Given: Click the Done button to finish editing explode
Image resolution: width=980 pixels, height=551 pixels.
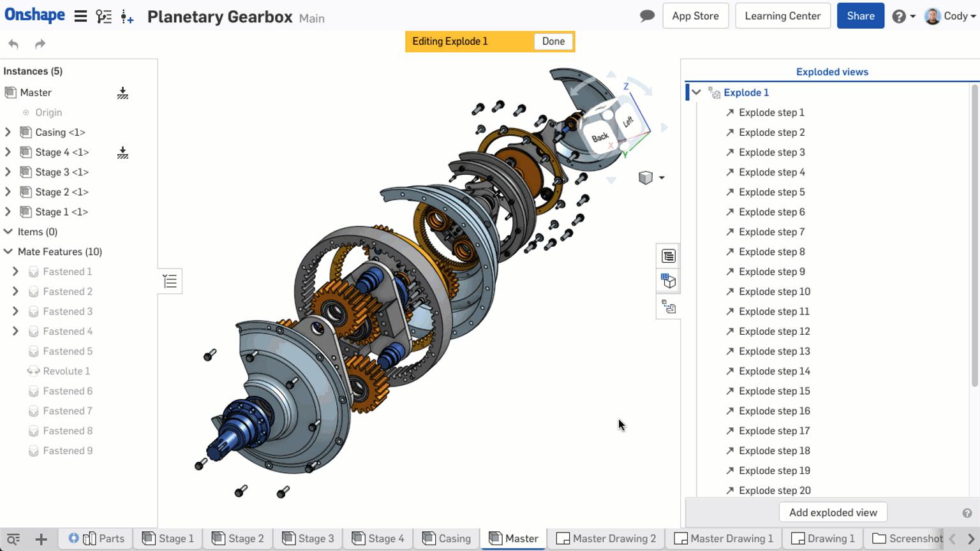Looking at the screenshot, I should coord(553,41).
